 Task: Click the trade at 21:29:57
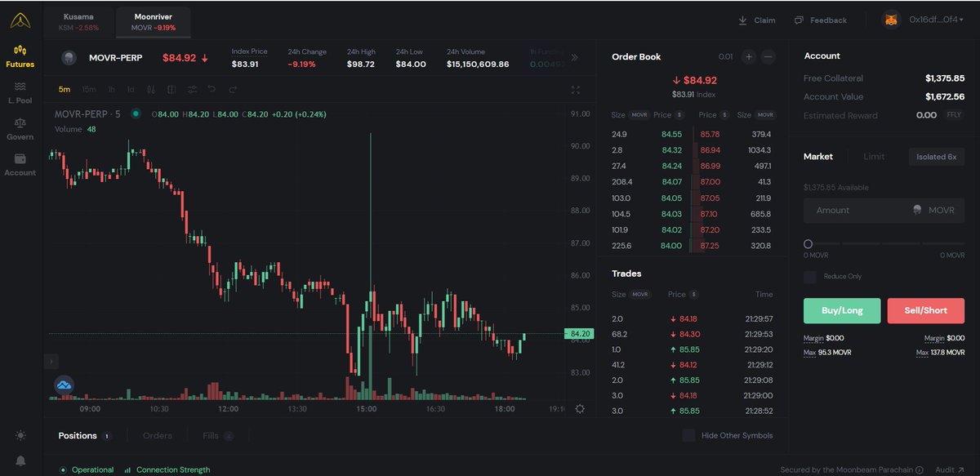pyautogui.click(x=692, y=319)
